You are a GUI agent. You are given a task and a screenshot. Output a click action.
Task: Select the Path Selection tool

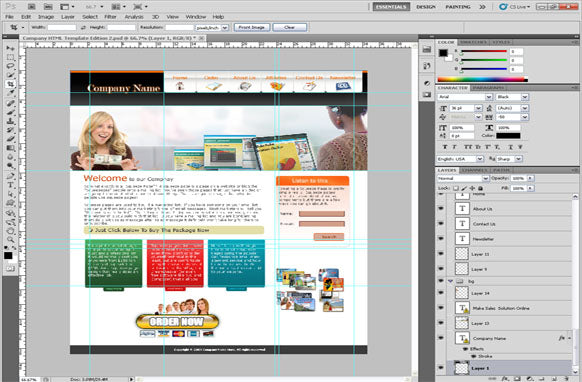pyautogui.click(x=10, y=194)
